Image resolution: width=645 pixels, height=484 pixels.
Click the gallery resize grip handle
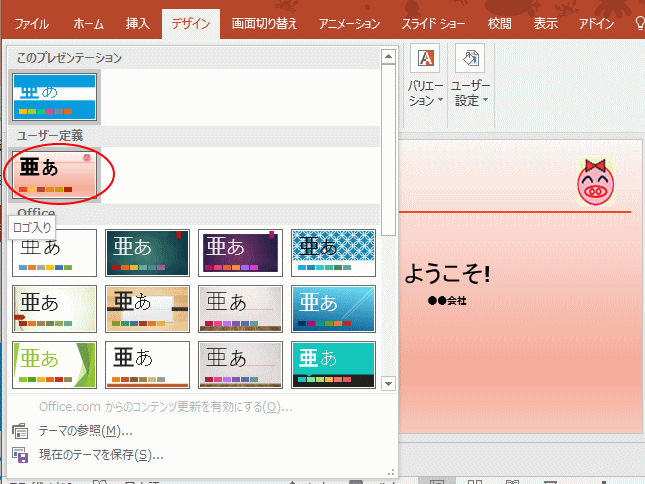point(391,472)
